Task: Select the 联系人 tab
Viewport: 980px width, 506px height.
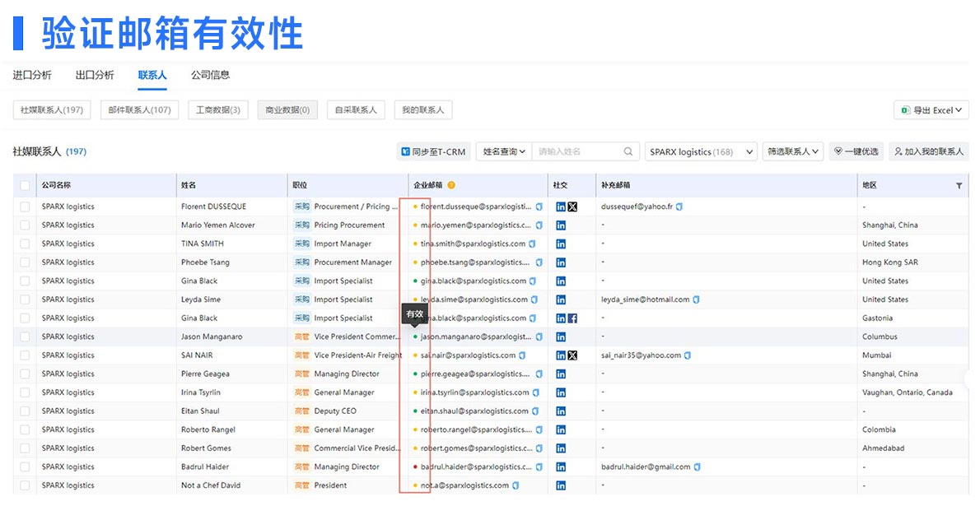Action: 152,75
